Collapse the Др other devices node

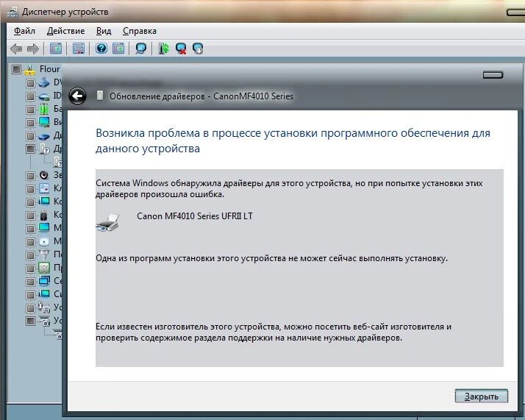point(30,149)
